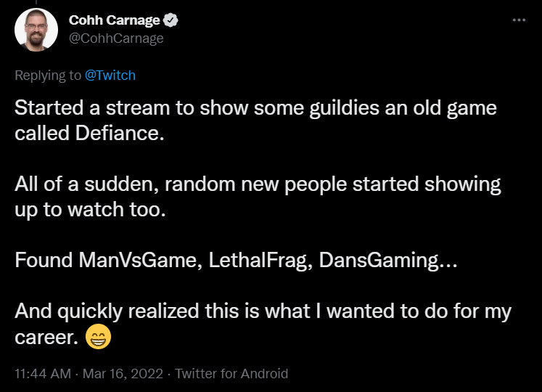This screenshot has width=542, height=392.
Task: Open the tweet's three-dot more options menu
Action: [518, 20]
